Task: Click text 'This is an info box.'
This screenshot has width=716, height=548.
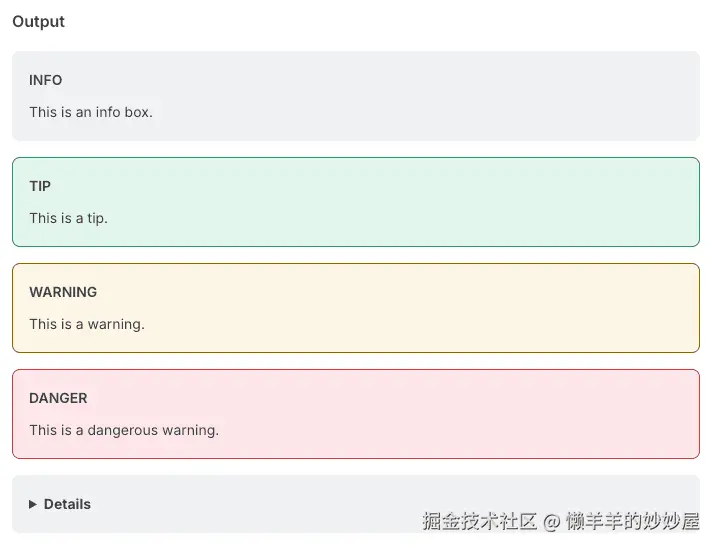Action: (91, 112)
